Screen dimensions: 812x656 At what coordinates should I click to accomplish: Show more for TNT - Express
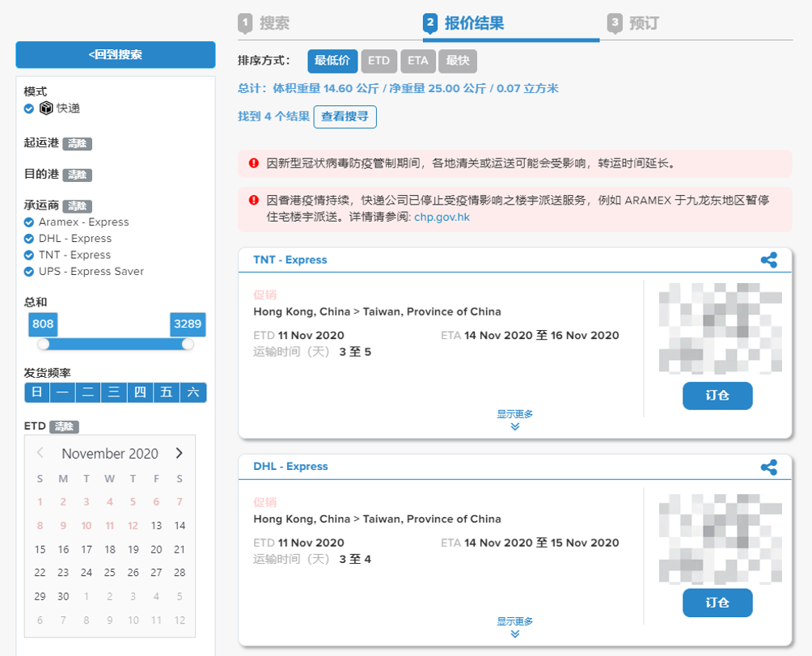514,414
